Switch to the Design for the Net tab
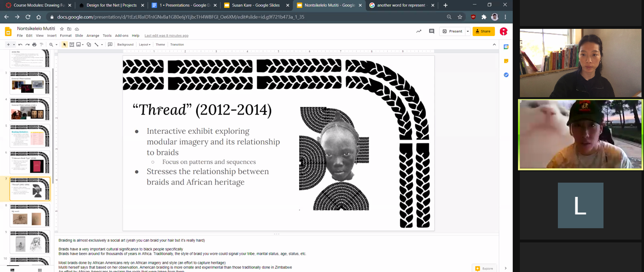Viewport: 644px width, 272px height. pos(111,5)
